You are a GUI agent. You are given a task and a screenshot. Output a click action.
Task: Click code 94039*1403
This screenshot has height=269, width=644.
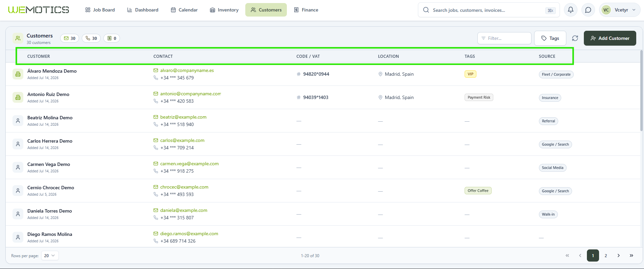pyautogui.click(x=316, y=97)
